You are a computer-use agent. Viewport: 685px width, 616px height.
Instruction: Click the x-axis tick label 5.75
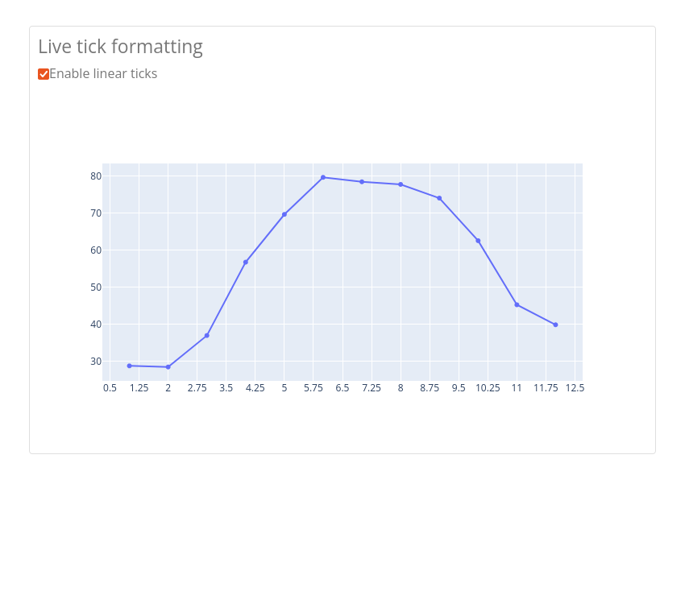tap(313, 388)
